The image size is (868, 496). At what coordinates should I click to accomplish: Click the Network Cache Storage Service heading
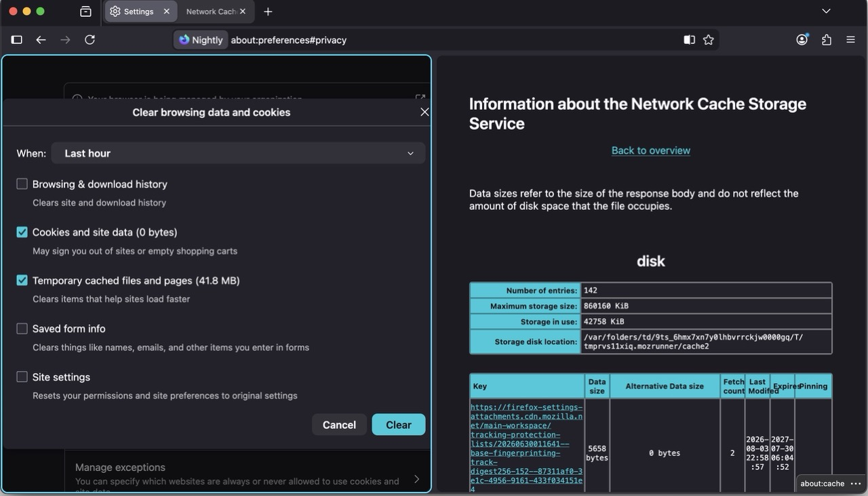(637, 113)
